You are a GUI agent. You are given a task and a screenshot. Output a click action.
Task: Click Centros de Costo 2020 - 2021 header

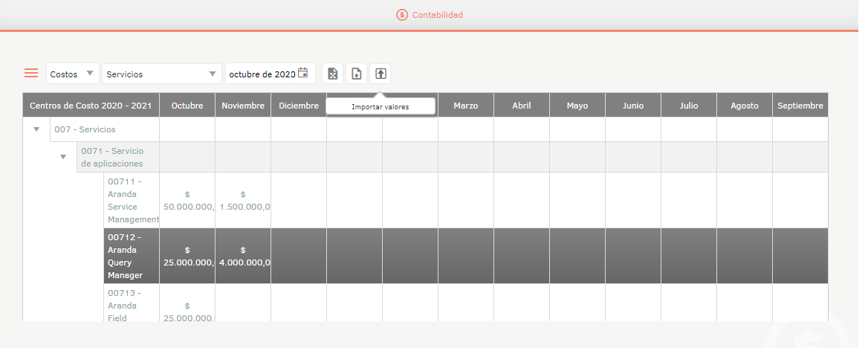(91, 106)
